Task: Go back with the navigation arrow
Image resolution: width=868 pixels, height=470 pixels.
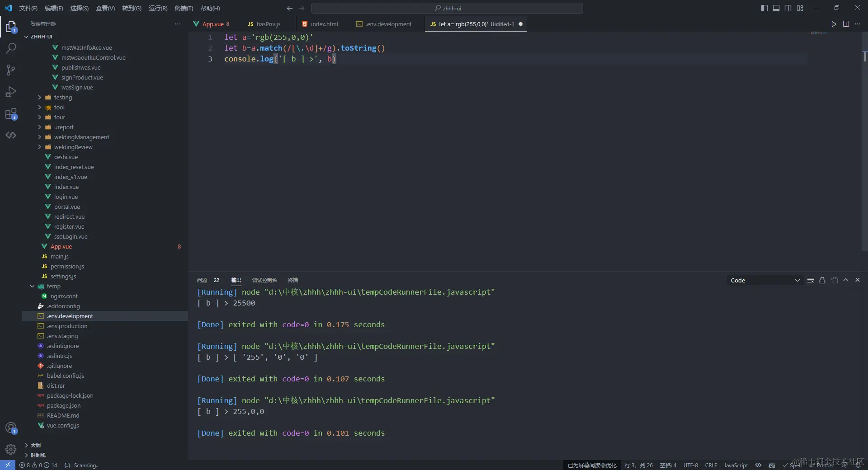Action: click(x=290, y=8)
